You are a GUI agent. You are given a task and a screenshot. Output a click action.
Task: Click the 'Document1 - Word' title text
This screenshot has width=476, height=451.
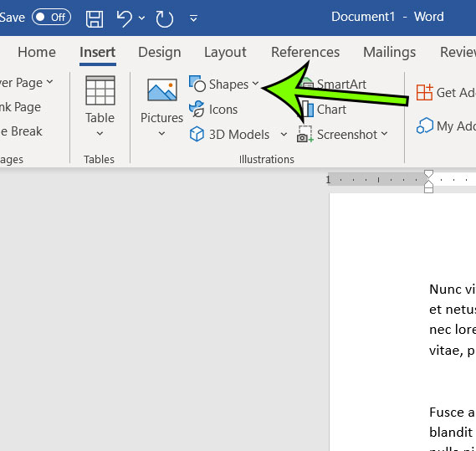click(387, 17)
